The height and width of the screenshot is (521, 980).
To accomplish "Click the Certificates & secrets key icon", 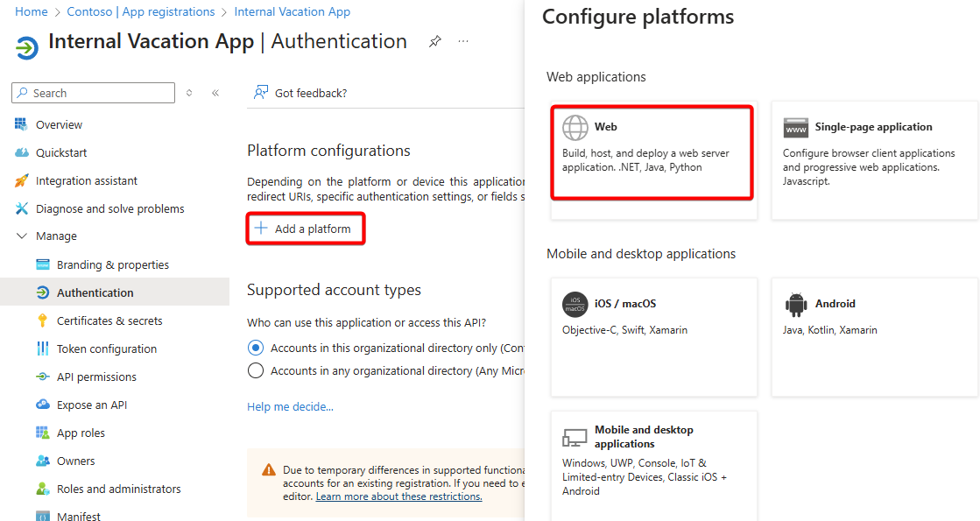I will tap(43, 320).
